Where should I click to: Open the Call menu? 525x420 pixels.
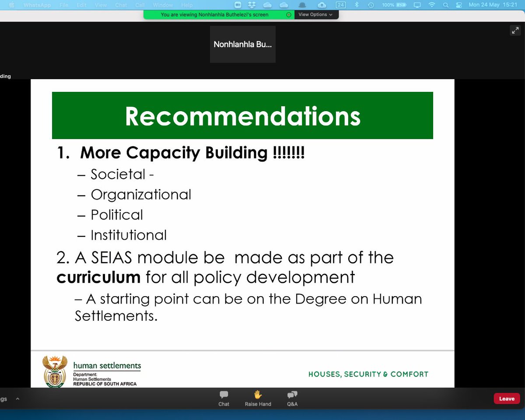[x=140, y=5]
